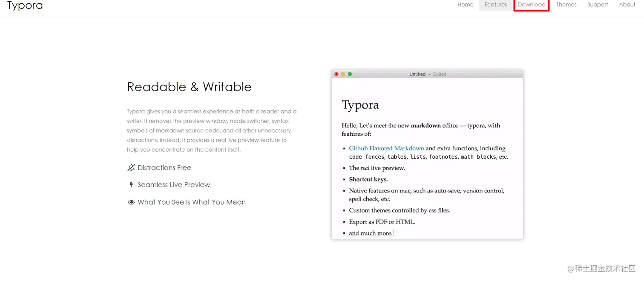
Task: Click the 'Hello, Let's meet the new' paragraph
Action: pos(421,129)
